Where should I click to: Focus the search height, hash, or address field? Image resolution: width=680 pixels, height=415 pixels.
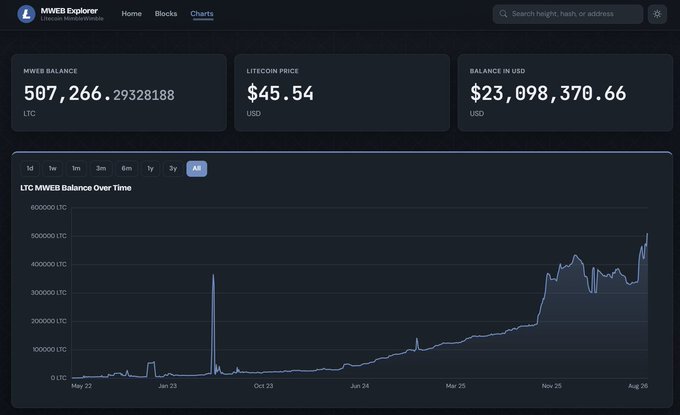point(568,14)
